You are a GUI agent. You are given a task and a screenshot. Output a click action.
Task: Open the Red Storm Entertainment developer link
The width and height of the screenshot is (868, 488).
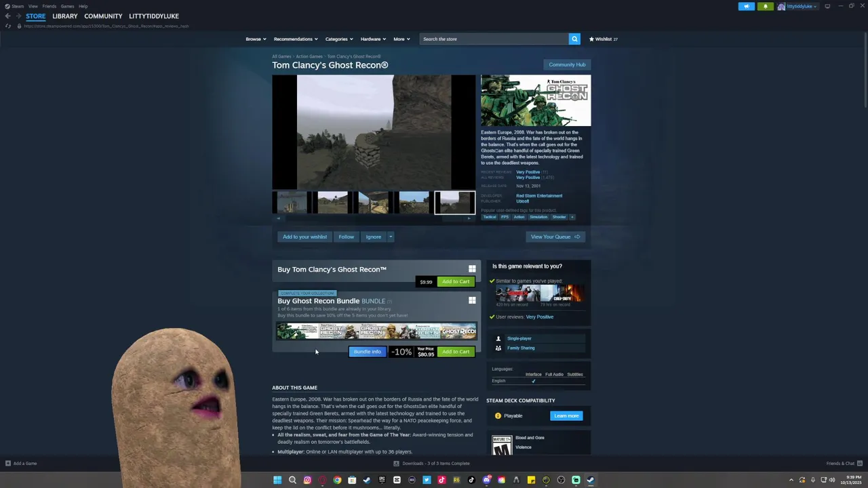[x=539, y=196]
